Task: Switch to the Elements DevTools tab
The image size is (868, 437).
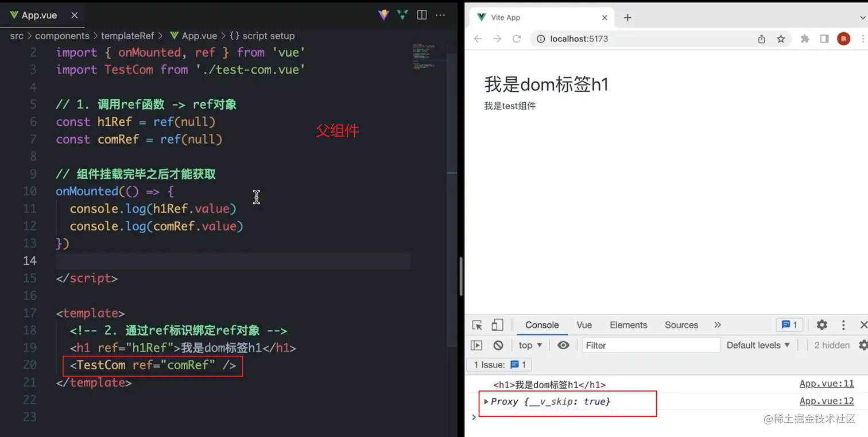Action: [x=628, y=325]
